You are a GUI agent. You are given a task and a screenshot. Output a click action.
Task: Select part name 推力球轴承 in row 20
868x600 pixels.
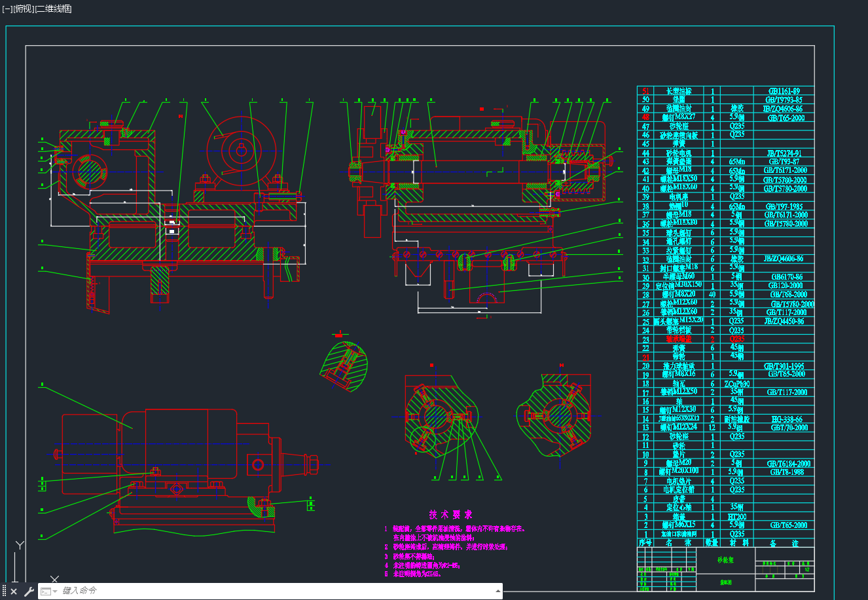click(679, 366)
